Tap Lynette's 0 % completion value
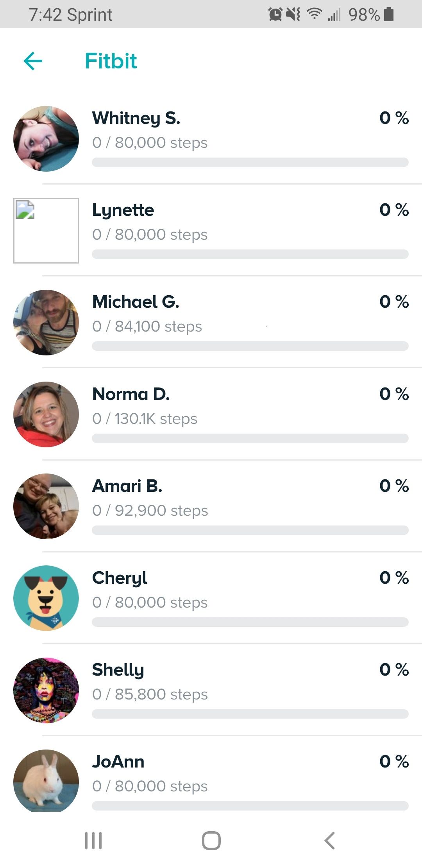Image resolution: width=422 pixels, height=868 pixels. tap(394, 210)
